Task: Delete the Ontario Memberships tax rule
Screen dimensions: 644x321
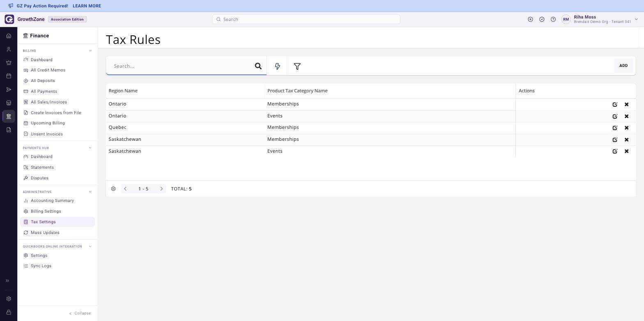Action: point(626,104)
